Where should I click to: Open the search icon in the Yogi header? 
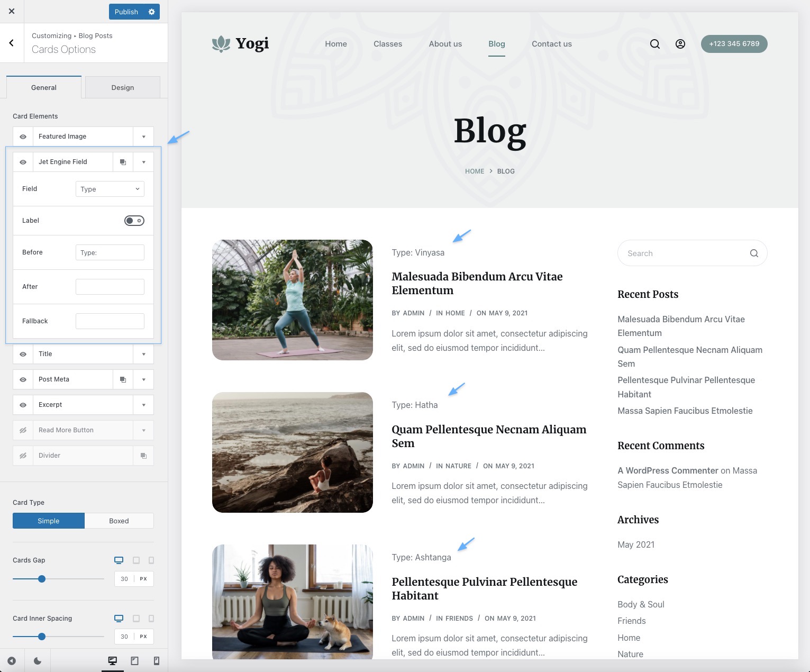pos(654,44)
